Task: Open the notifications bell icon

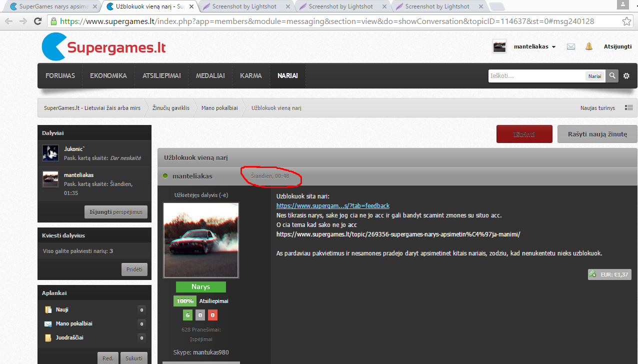Action: tap(589, 46)
